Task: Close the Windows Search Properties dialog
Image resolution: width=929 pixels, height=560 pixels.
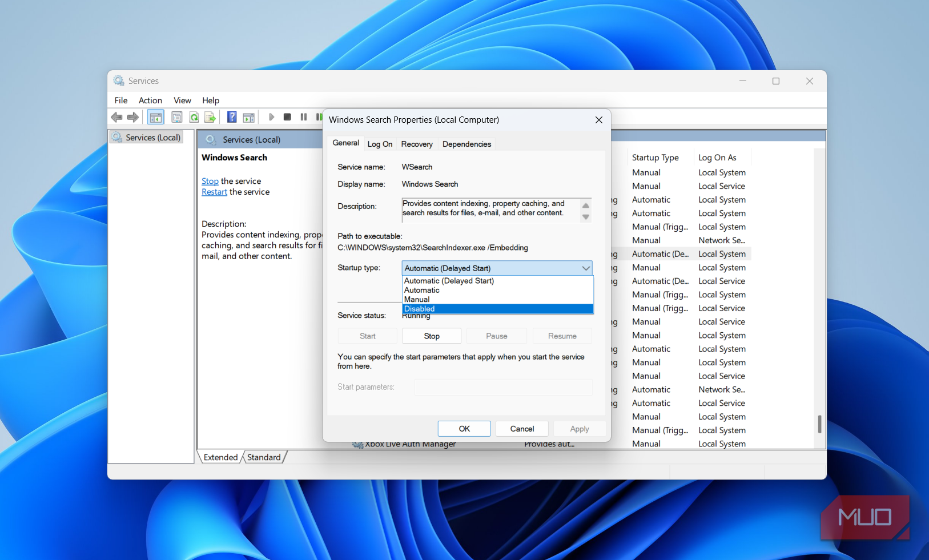Action: click(x=599, y=120)
